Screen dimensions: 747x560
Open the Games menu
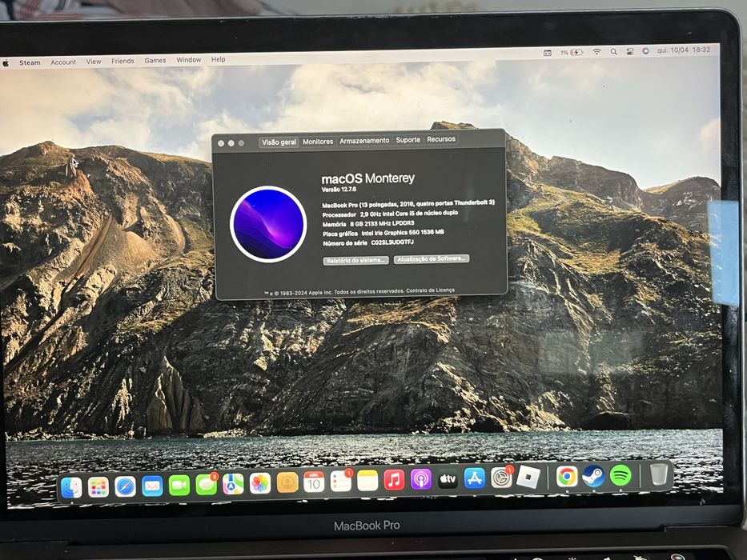tap(155, 61)
